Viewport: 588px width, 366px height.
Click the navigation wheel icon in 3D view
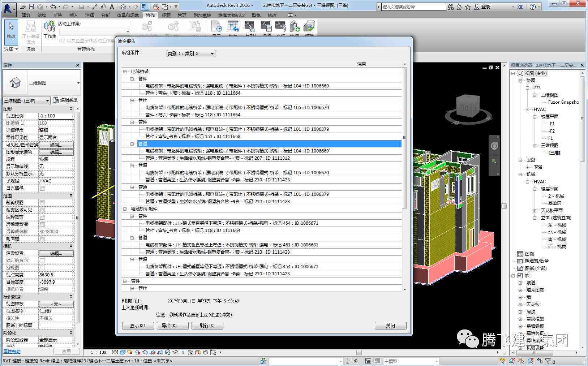pos(494,146)
